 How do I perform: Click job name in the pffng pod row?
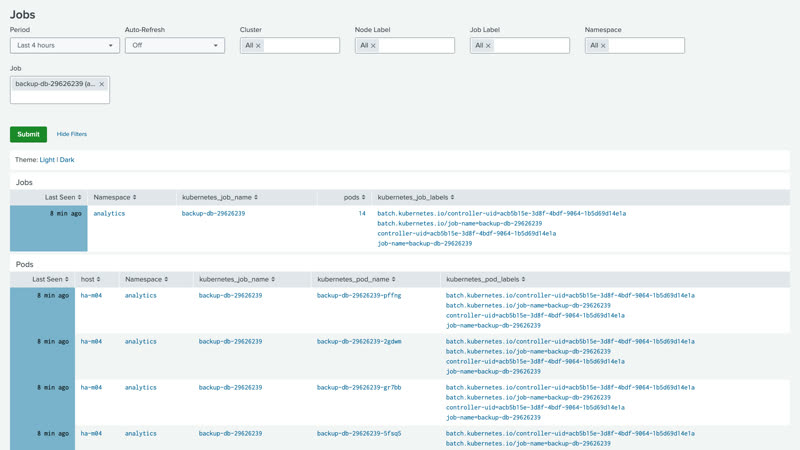(231, 296)
